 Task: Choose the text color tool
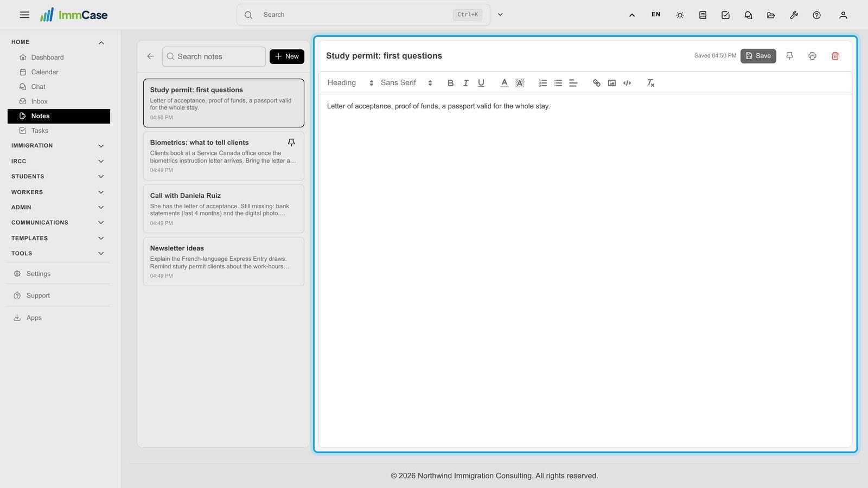pyautogui.click(x=505, y=83)
